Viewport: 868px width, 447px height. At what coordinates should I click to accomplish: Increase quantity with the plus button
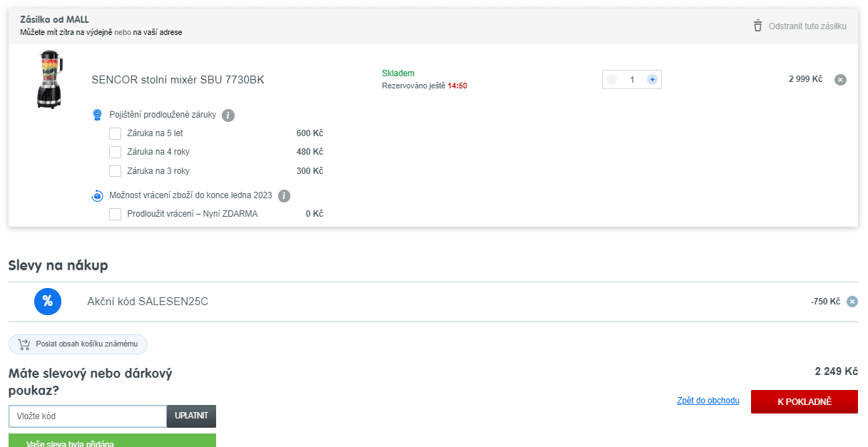pos(652,80)
